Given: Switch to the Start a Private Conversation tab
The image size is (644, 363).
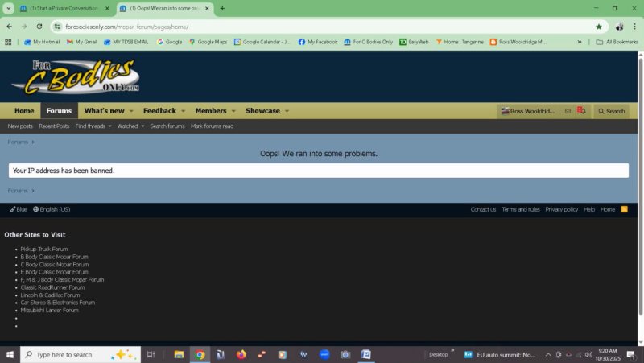Looking at the screenshot, I should tap(64, 8).
